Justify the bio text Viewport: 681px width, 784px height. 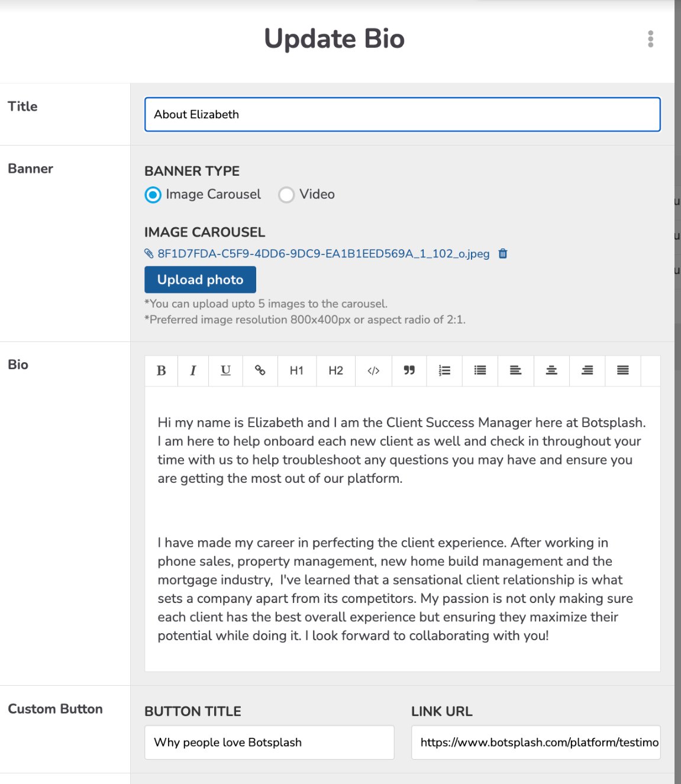tap(622, 370)
